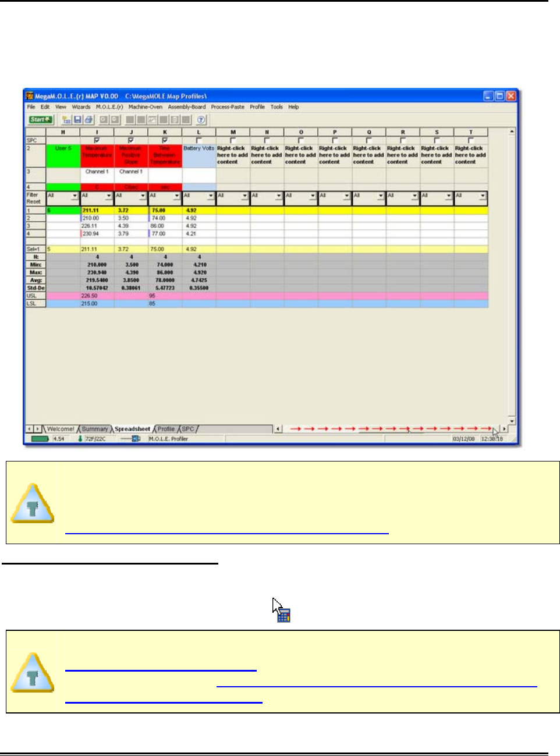Click the green User 5 header cell

[x=63, y=156]
